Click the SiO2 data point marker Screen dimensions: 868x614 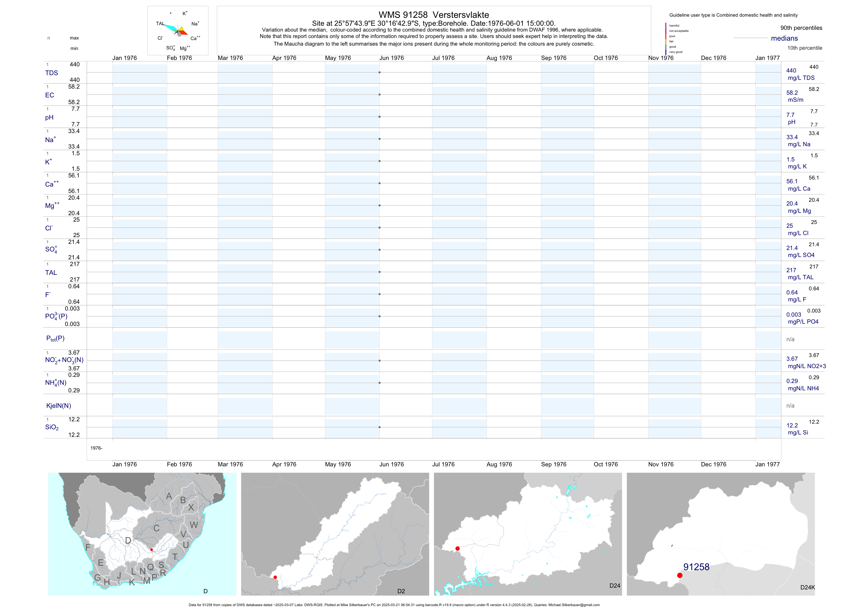(x=379, y=427)
